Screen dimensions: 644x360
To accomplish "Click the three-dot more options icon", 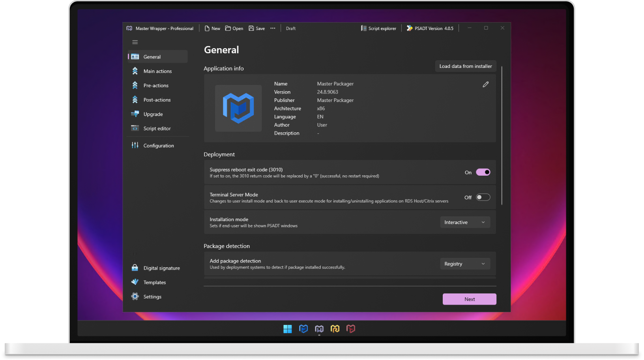I will pyautogui.click(x=273, y=28).
